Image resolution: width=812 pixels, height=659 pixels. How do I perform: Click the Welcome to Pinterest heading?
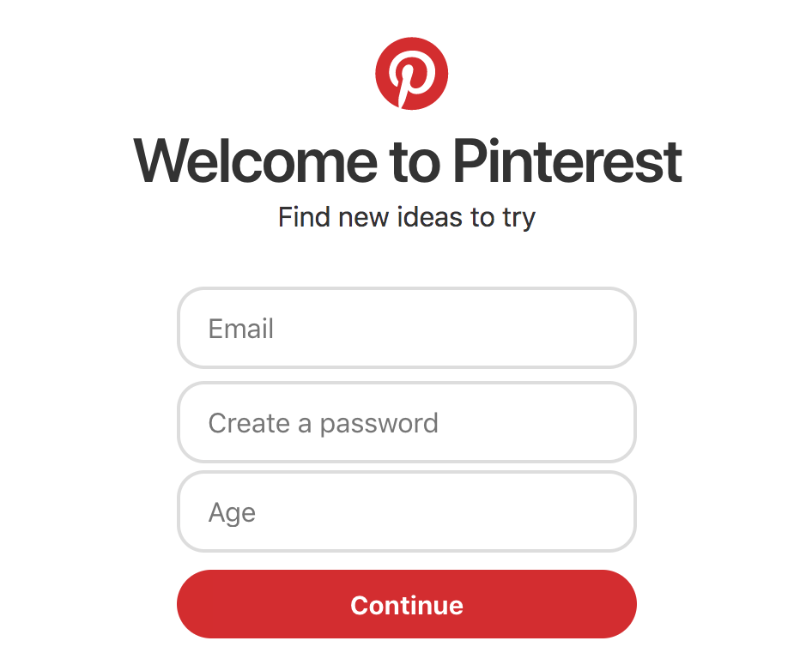[406, 161]
